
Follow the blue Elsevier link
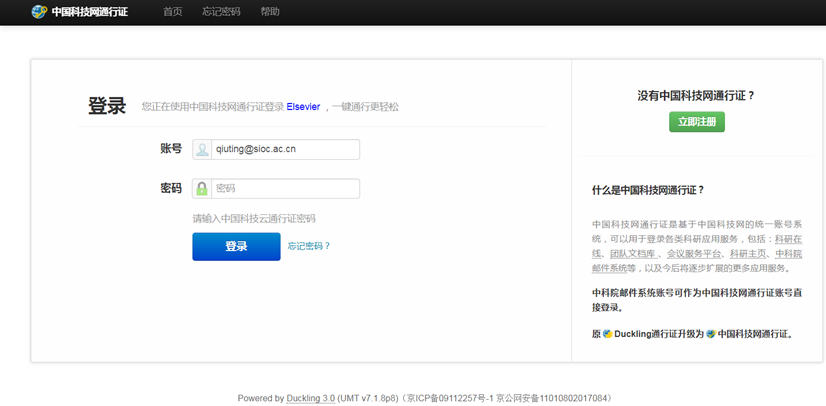point(303,106)
